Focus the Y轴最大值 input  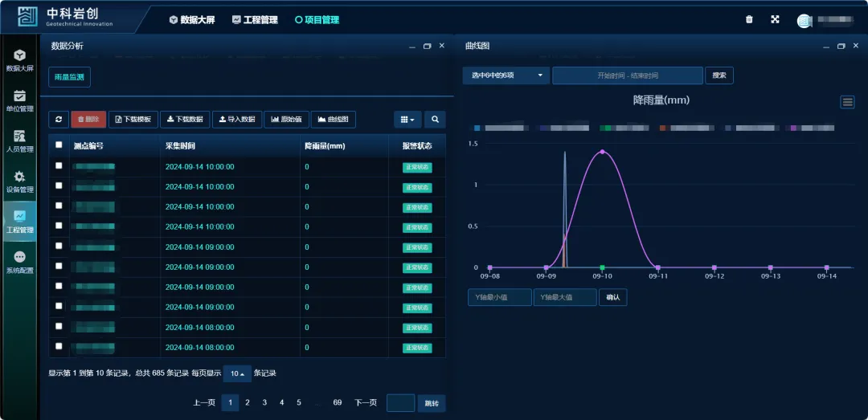coord(565,297)
